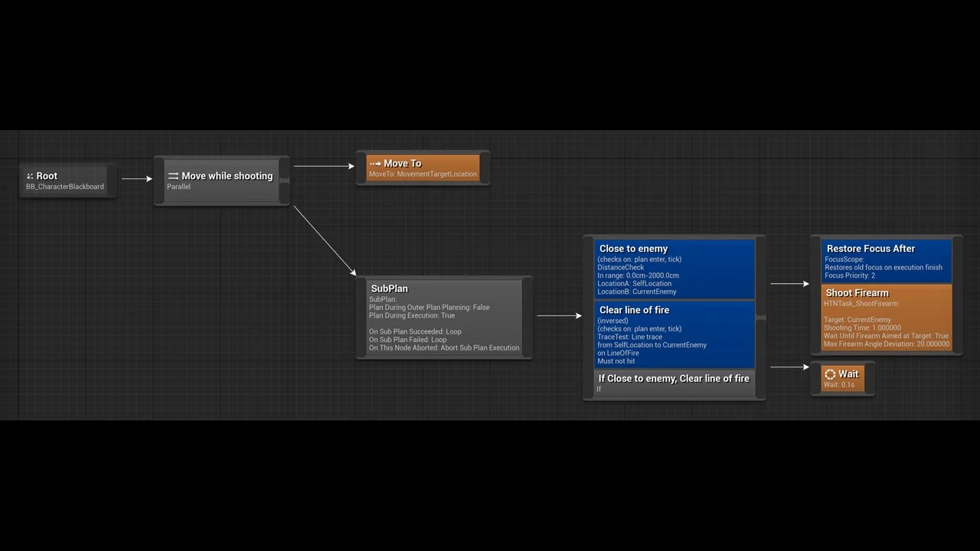The height and width of the screenshot is (551, 980).
Task: Click the Parallel icon on Move while shooting
Action: click(x=173, y=176)
